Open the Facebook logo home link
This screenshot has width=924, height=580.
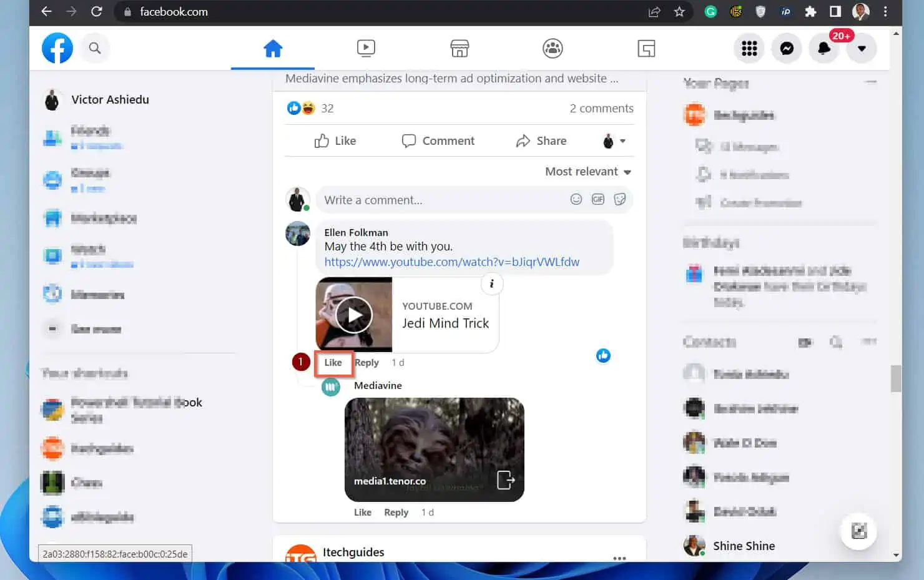(x=57, y=48)
